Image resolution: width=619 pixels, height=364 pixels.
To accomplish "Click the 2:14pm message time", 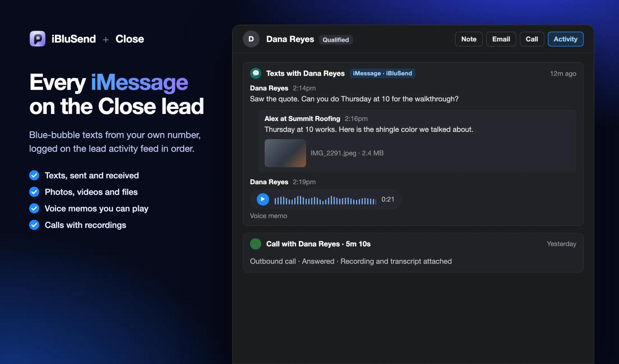I will point(304,88).
